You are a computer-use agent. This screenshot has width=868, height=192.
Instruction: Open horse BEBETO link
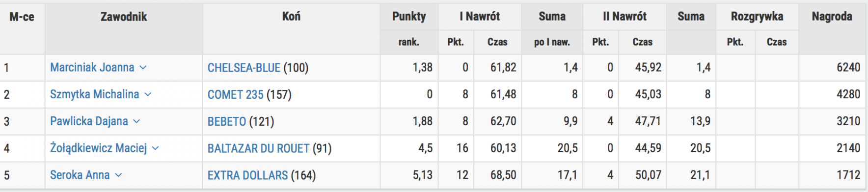[x=227, y=122]
